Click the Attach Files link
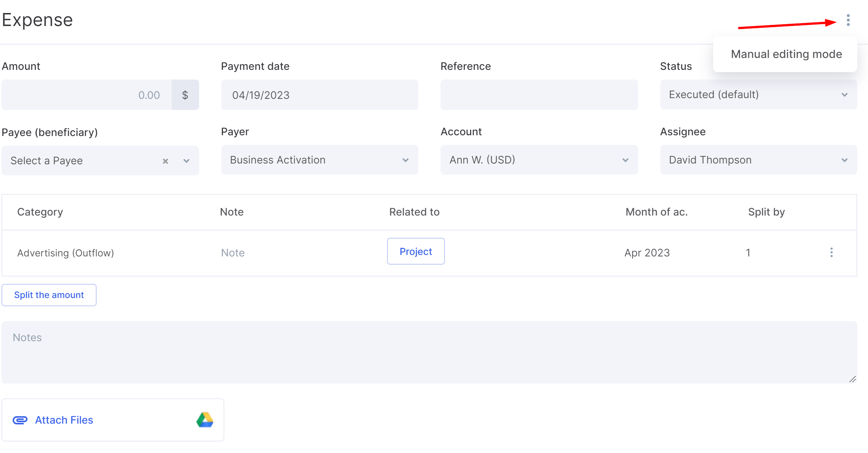 click(x=64, y=420)
